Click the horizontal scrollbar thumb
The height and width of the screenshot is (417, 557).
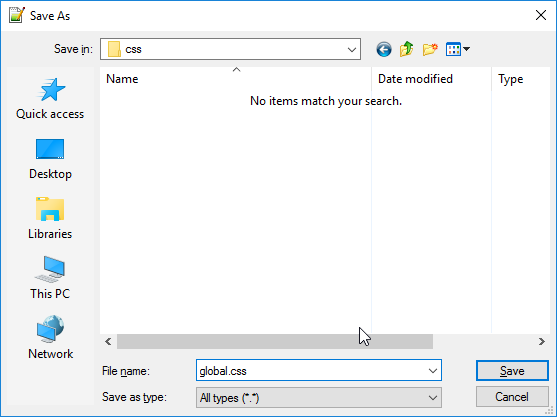coord(275,342)
